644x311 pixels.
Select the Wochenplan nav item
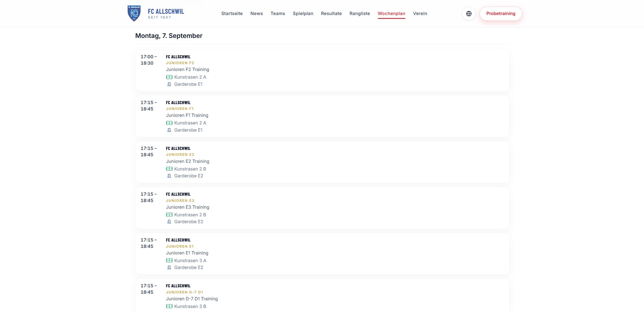(x=391, y=13)
